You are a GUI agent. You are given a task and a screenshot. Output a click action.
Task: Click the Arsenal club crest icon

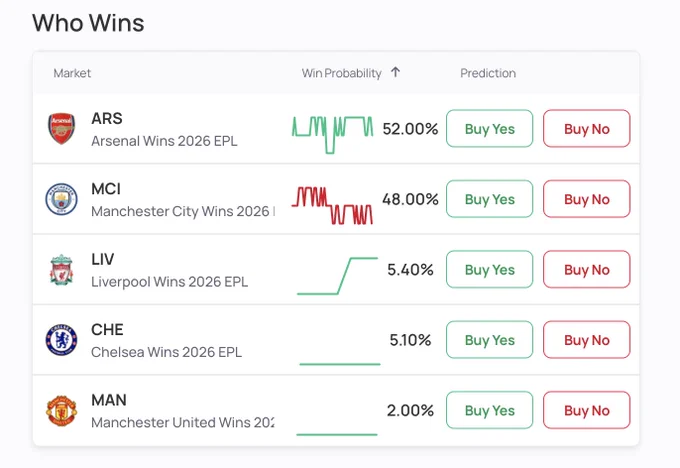point(61,129)
